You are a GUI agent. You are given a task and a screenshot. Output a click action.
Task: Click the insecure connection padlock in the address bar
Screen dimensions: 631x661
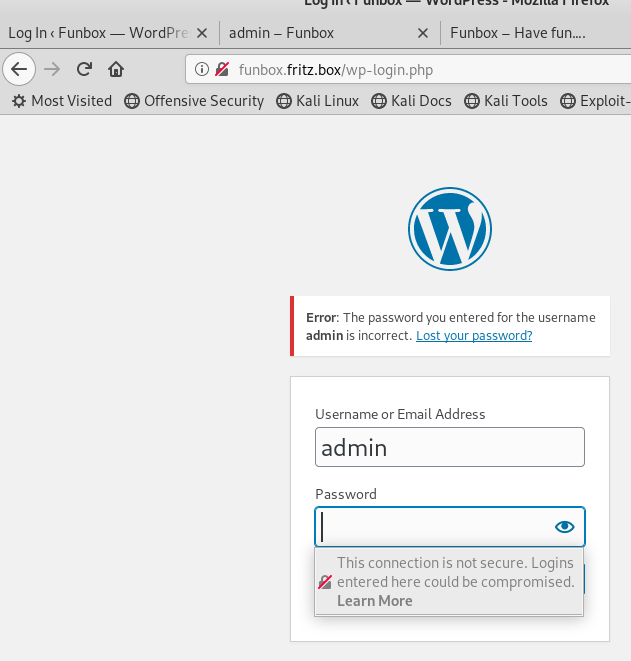pyautogui.click(x=222, y=69)
